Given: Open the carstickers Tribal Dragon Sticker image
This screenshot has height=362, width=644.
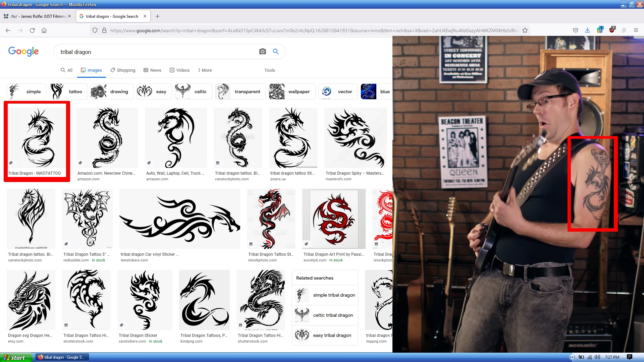Looking at the screenshot, I should click(145, 300).
